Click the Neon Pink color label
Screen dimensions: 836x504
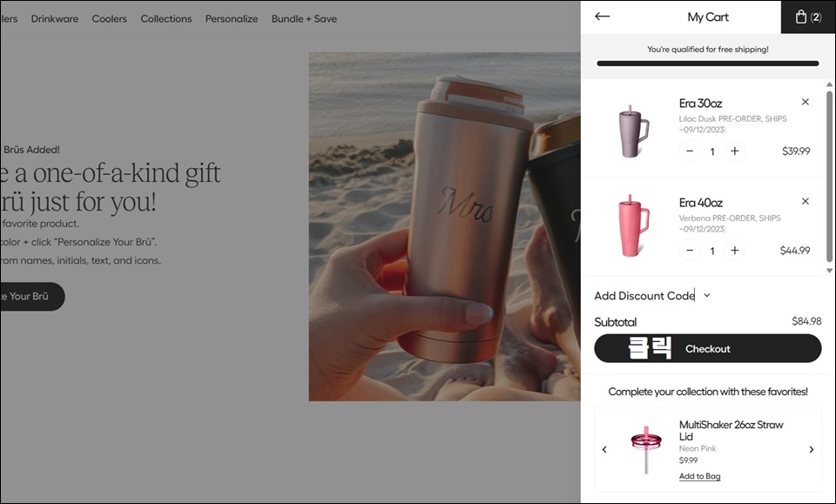pos(698,448)
